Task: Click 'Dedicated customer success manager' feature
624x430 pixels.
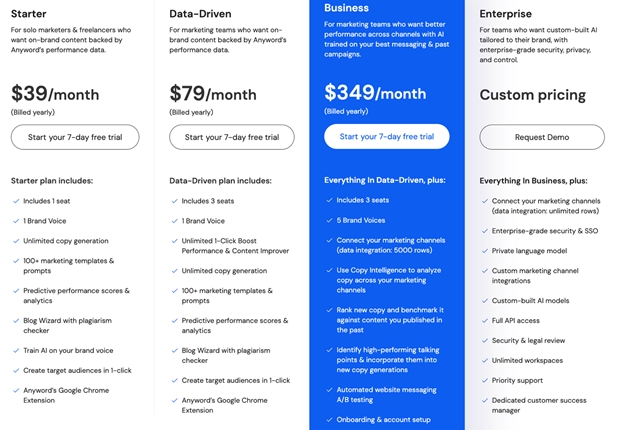Action: click(x=539, y=405)
